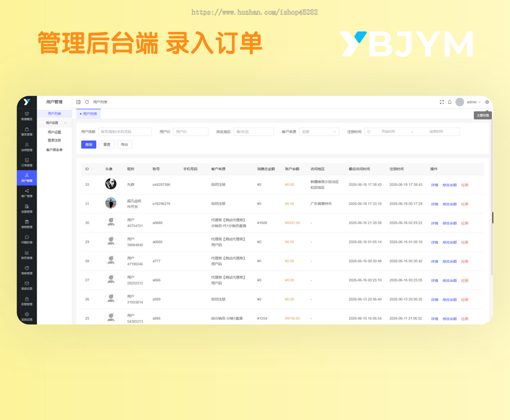Open 详情 for account a888
The width and height of the screenshot is (510, 420).
click(434, 319)
